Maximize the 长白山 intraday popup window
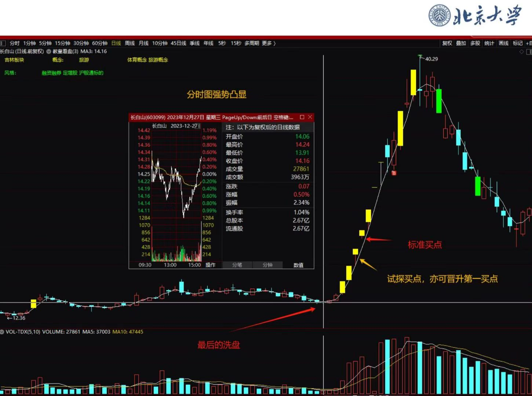The height and width of the screenshot is (396, 532). 302,117
